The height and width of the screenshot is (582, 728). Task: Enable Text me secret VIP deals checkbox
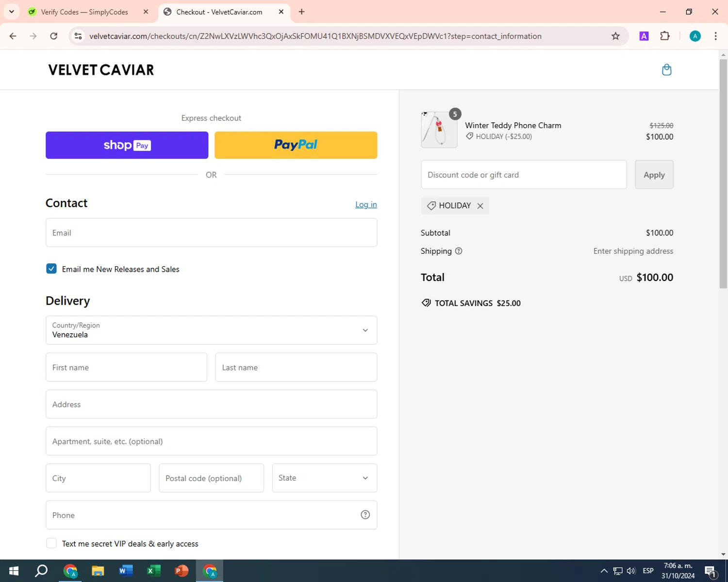(51, 543)
